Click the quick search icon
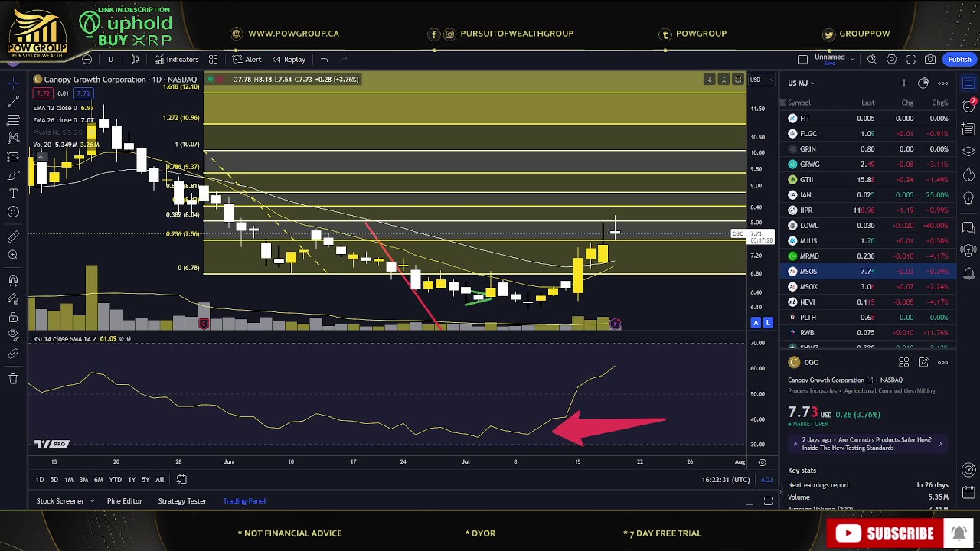The image size is (980, 551). (x=872, y=59)
